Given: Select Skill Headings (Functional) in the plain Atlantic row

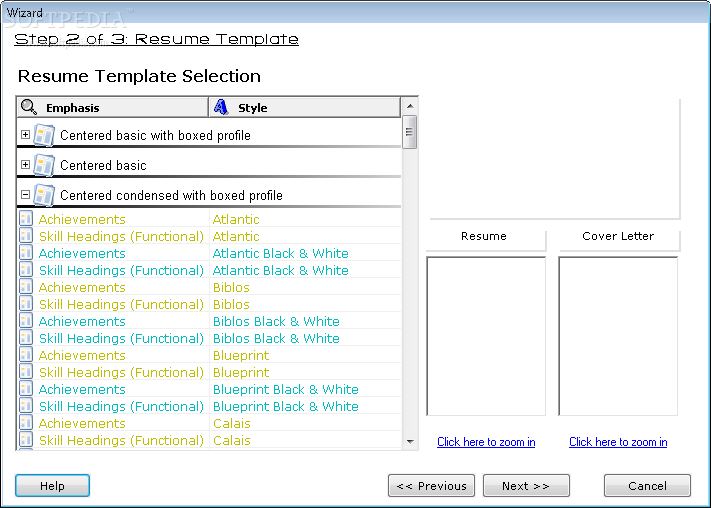Looking at the screenshot, I should pyautogui.click(x=121, y=236).
